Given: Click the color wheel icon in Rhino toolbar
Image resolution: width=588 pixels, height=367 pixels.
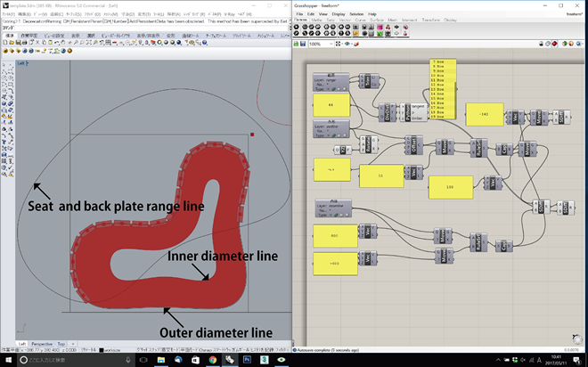Looking at the screenshot, I should 159,43.
